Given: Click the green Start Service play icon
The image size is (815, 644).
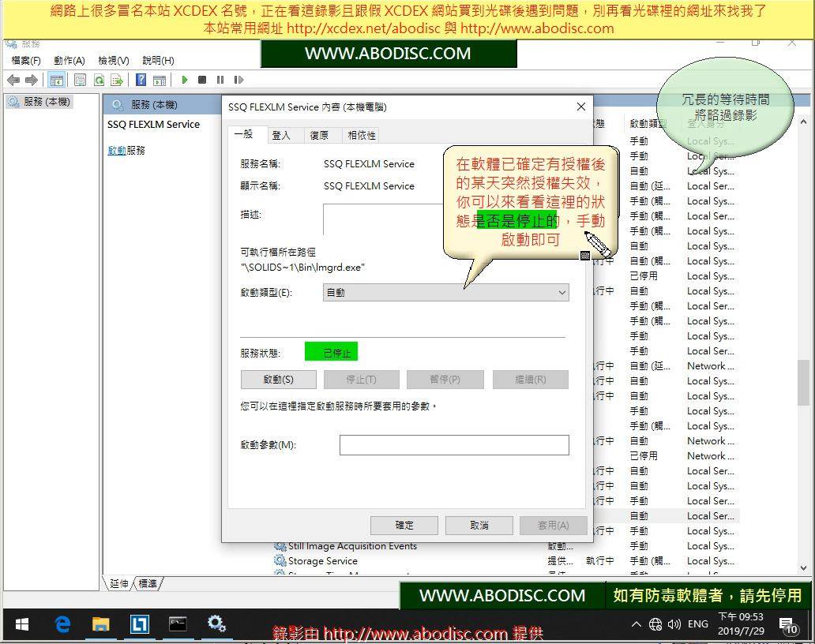Looking at the screenshot, I should [x=185, y=80].
